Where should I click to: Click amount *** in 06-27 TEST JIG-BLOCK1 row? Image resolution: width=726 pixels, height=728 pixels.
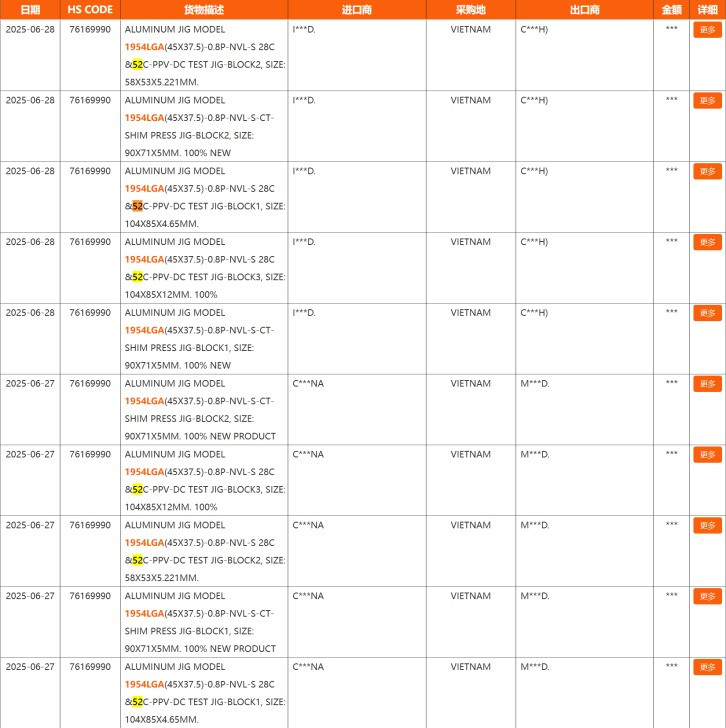click(671, 665)
